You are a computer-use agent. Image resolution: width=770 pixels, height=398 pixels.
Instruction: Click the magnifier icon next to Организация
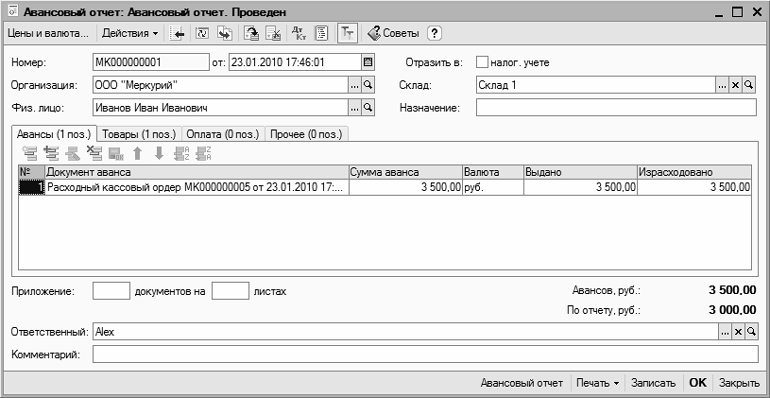[x=368, y=85]
